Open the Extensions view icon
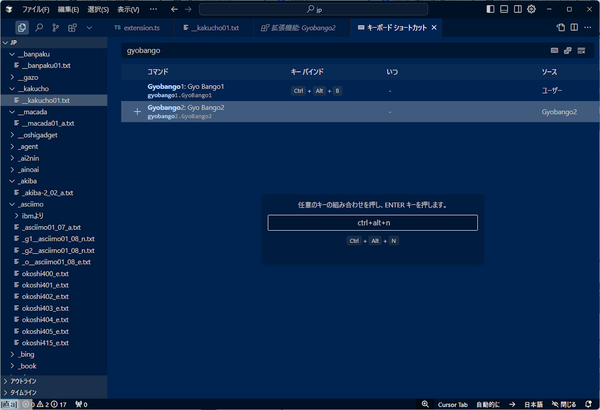Image resolution: width=600 pixels, height=410 pixels. pyautogui.click(x=72, y=28)
